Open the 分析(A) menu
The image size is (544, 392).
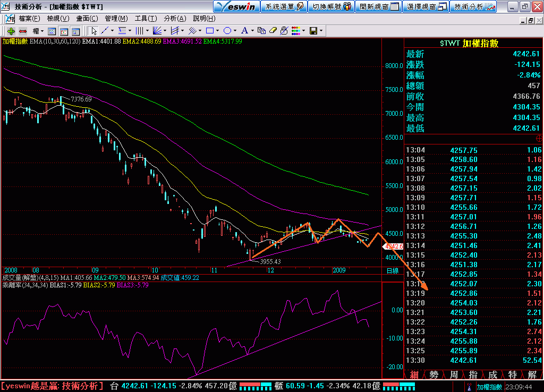(x=175, y=19)
